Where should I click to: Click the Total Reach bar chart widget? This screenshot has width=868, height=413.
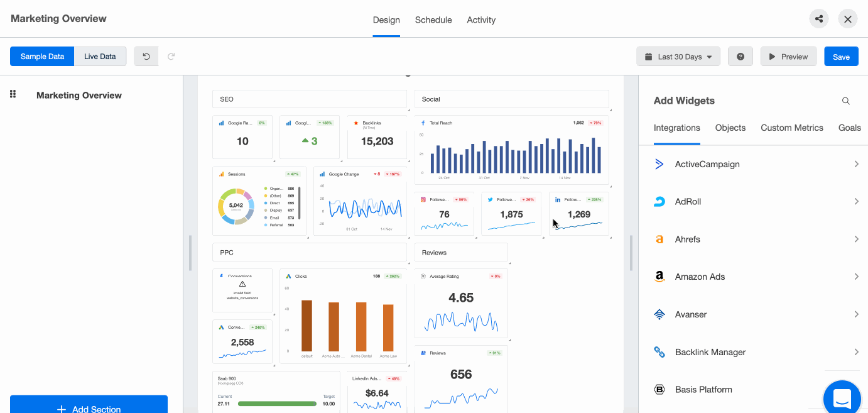click(x=511, y=151)
